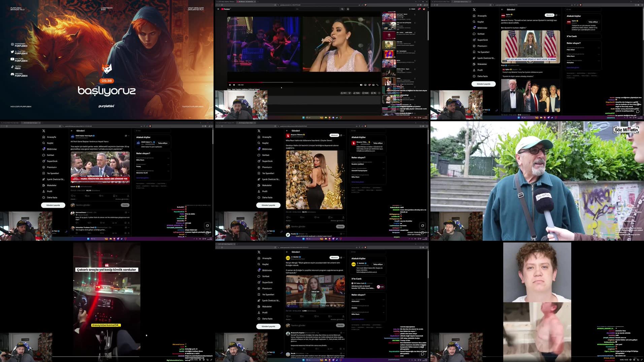Click Abone ol on the Aykırı post
Screen dimensions: 644x362
tap(550, 15)
